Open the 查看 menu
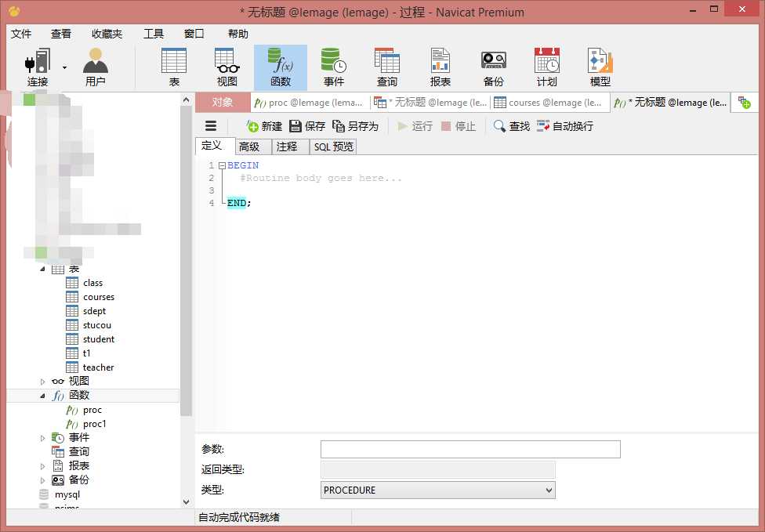This screenshot has height=532, width=765. [61, 34]
